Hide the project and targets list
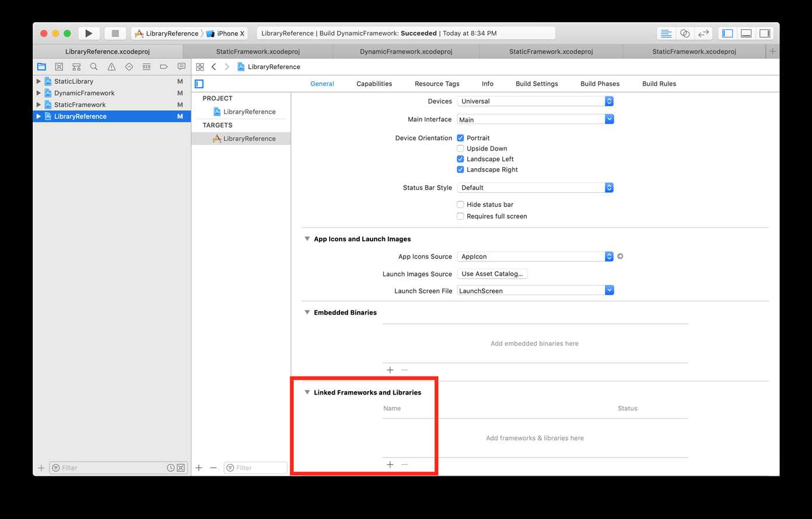The width and height of the screenshot is (812, 519). pos(199,83)
